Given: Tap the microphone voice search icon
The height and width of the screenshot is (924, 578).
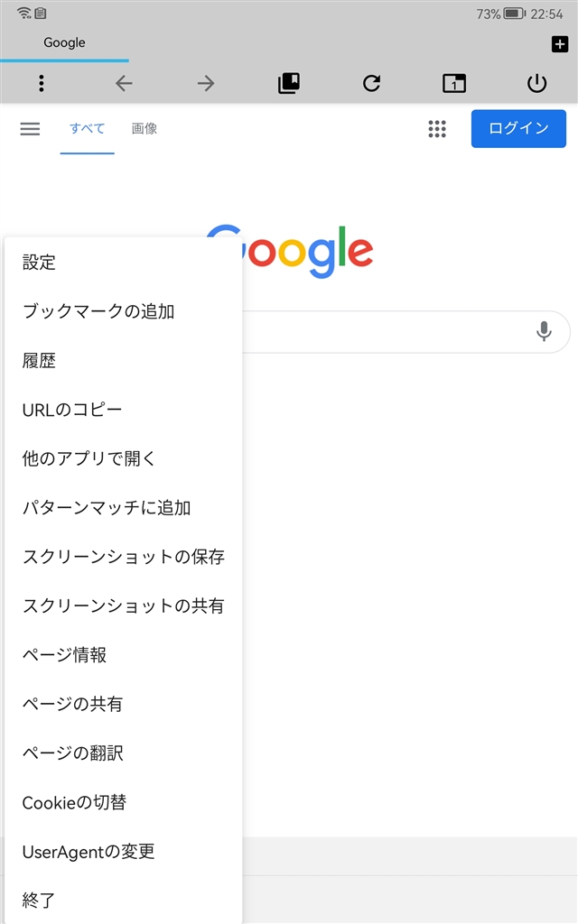Looking at the screenshot, I should [544, 332].
